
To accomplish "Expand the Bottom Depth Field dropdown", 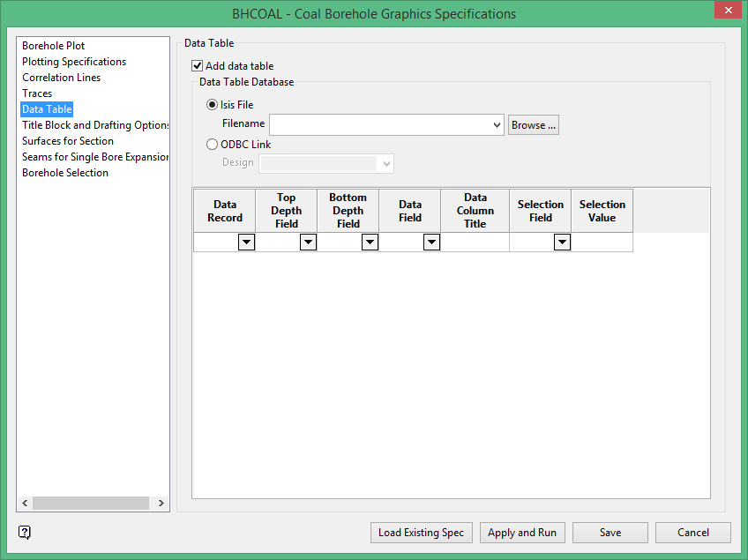I will coord(370,243).
